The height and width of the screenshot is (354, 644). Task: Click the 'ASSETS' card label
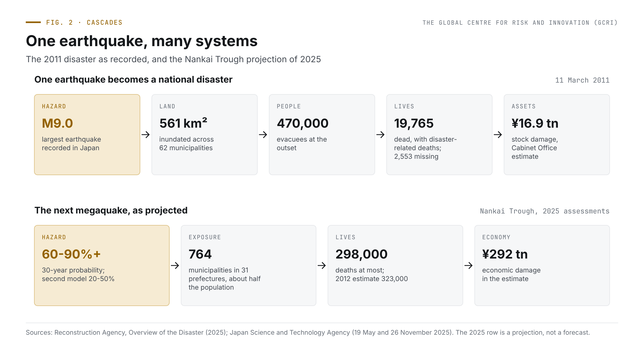524,106
